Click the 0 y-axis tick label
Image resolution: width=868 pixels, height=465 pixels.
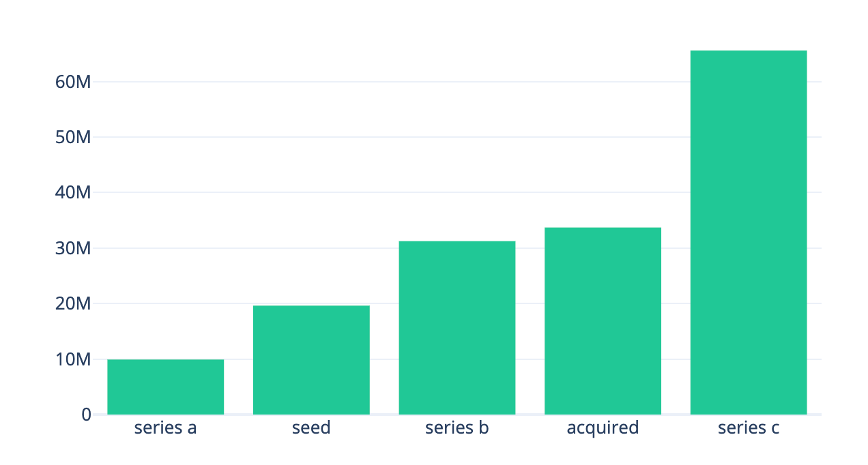(86, 415)
